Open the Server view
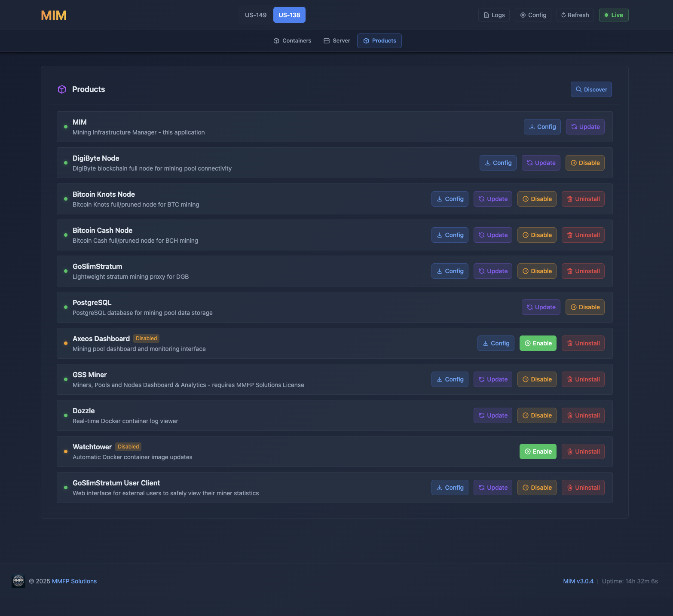Image resolution: width=673 pixels, height=616 pixels. point(337,40)
